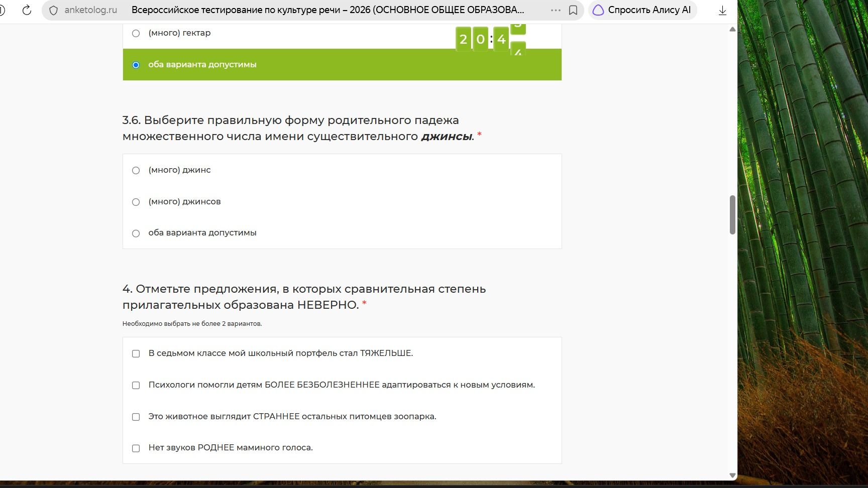The image size is (868, 488).
Task: Click question 4 heading about сравнительная степень
Action: coord(304,297)
